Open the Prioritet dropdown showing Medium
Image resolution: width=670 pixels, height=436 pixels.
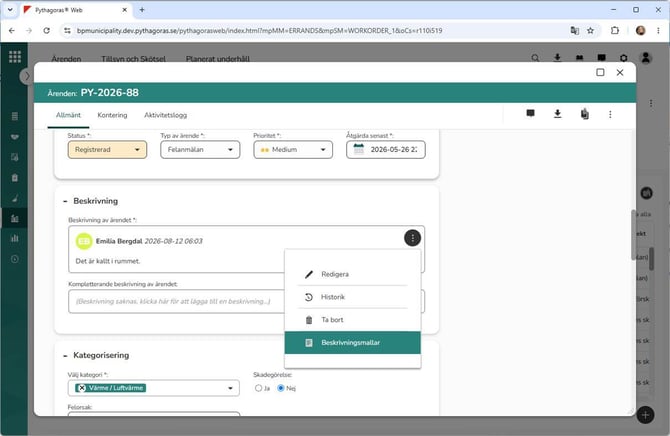click(293, 150)
